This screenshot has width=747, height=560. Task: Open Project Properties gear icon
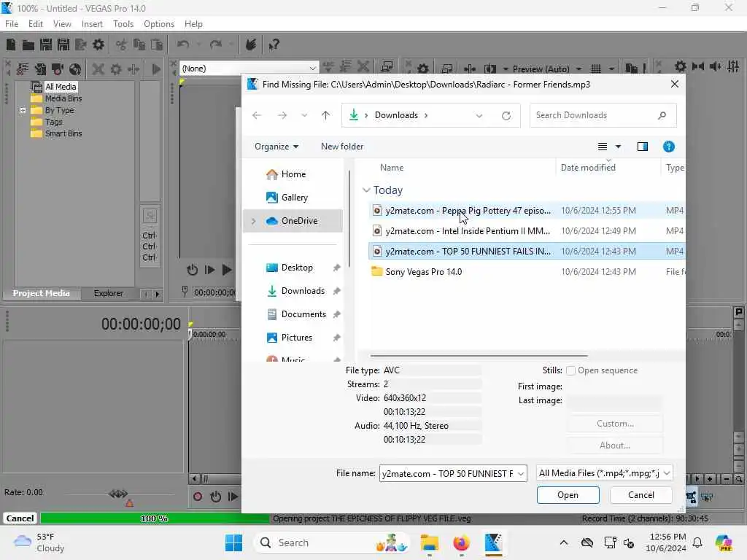(x=98, y=44)
